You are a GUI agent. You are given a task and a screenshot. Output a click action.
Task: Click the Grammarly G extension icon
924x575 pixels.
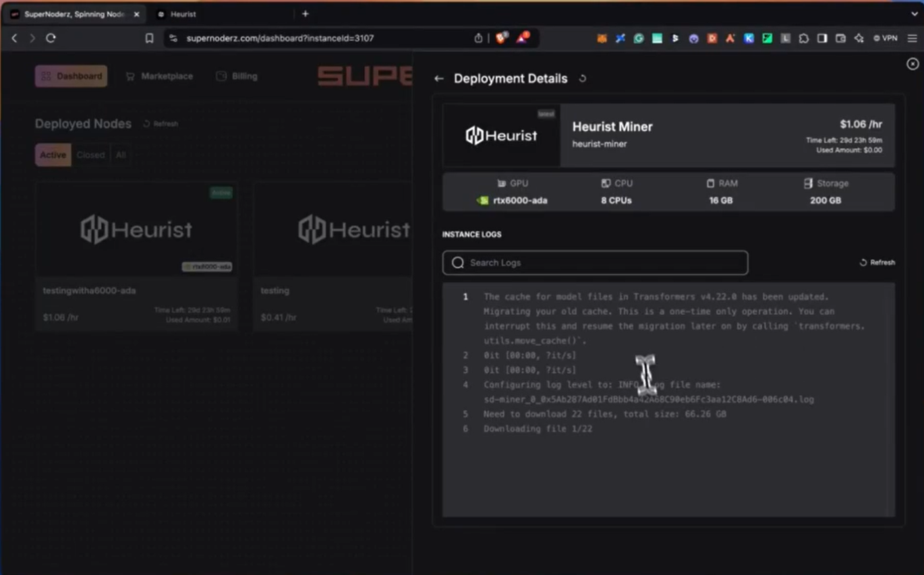(x=638, y=38)
